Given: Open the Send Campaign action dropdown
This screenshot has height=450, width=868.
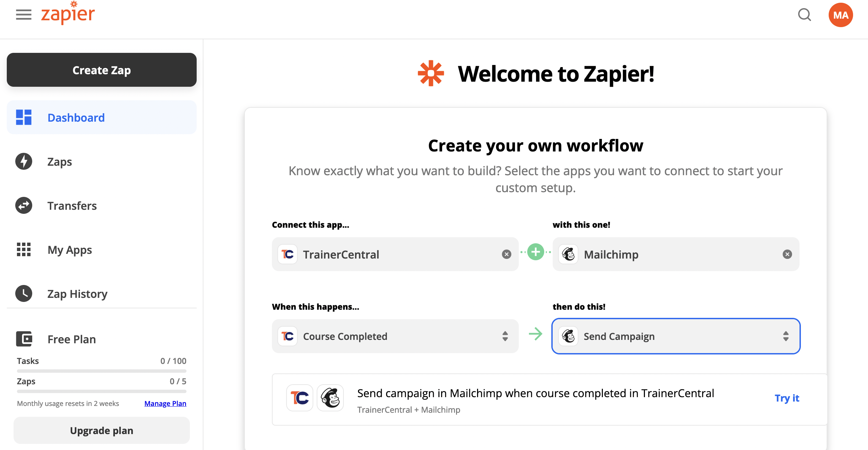Looking at the screenshot, I should (786, 336).
